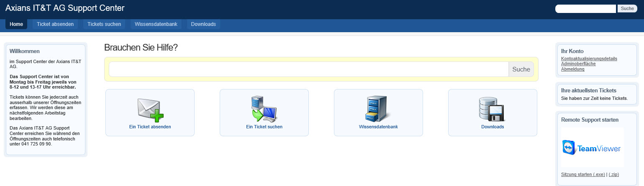Click the TeamViewer logo
The image size is (644, 186).
pos(592,148)
